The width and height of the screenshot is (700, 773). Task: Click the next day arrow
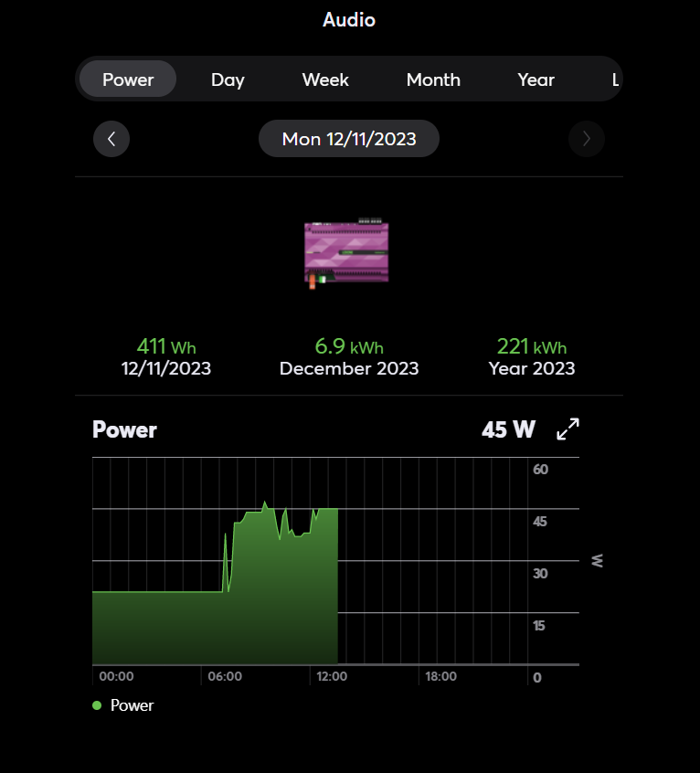[586, 139]
